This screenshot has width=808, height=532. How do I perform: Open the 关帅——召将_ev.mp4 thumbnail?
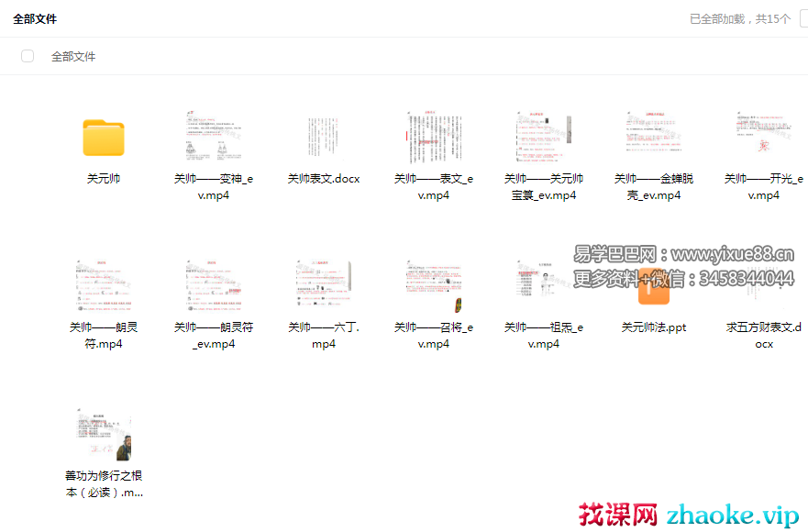(434, 286)
